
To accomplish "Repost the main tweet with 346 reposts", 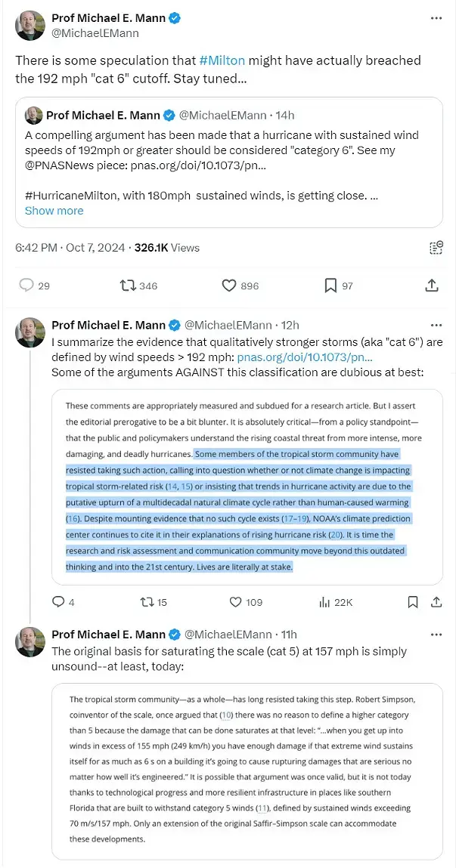I will coord(129,286).
